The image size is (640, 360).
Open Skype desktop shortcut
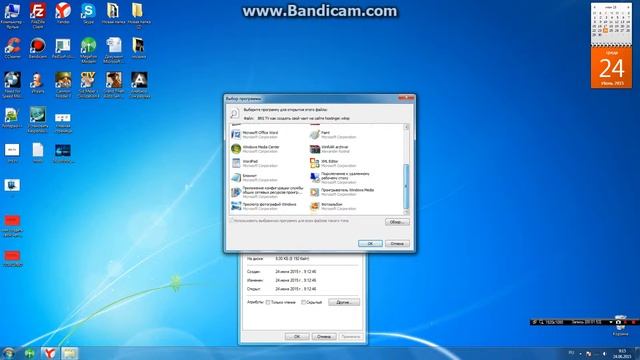click(88, 14)
